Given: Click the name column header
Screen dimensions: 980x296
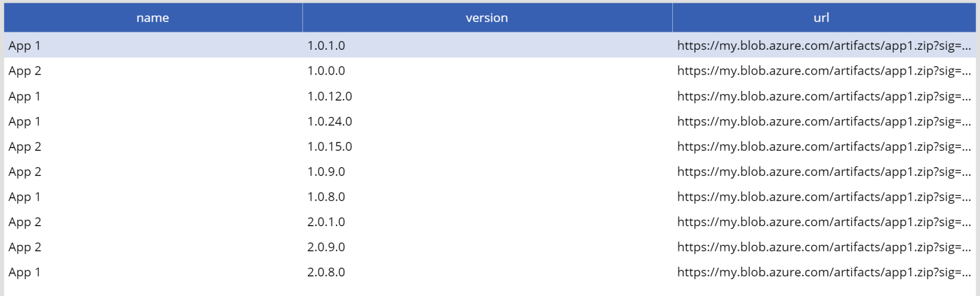Looking at the screenshot, I should [x=151, y=18].
